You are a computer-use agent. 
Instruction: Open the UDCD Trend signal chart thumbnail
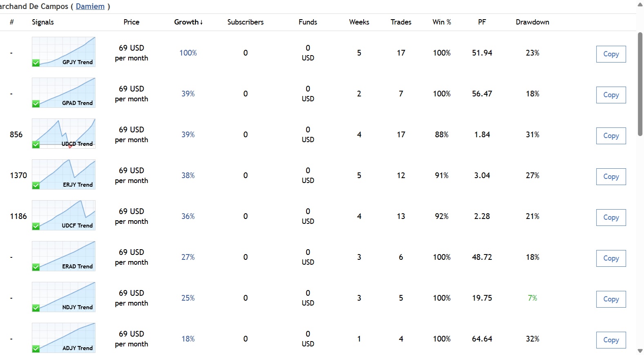point(64,134)
